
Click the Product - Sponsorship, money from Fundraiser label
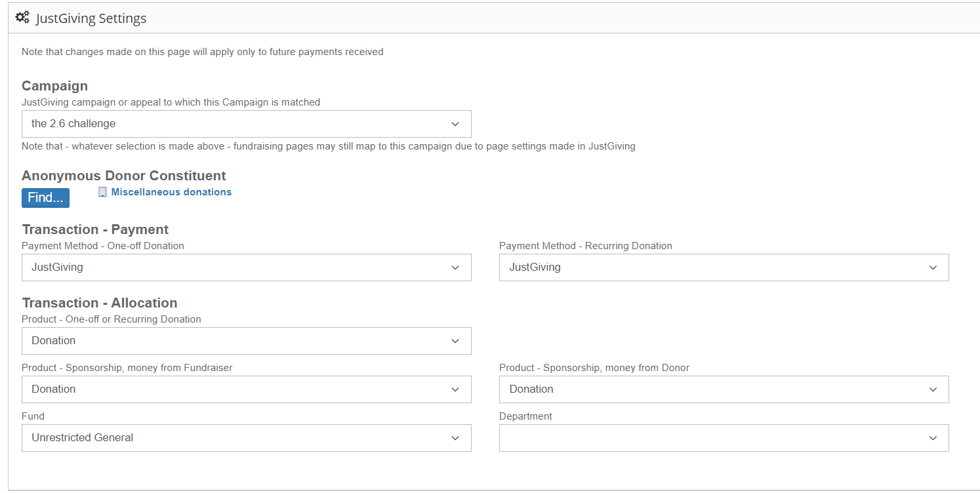point(127,368)
